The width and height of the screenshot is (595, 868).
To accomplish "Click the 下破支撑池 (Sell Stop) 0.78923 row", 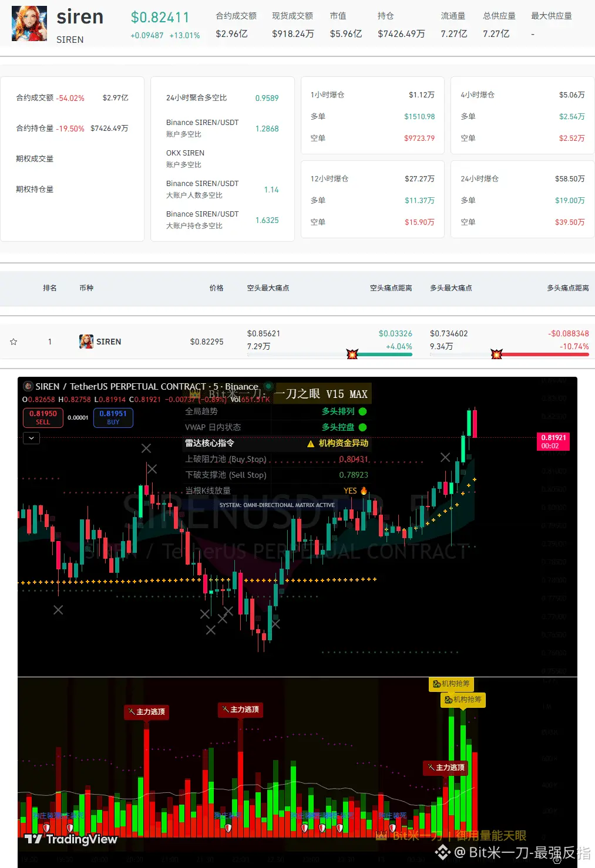I will click(x=277, y=475).
